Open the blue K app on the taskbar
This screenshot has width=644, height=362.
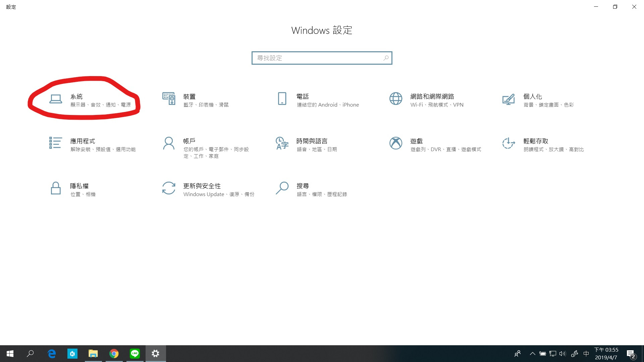pyautogui.click(x=72, y=354)
